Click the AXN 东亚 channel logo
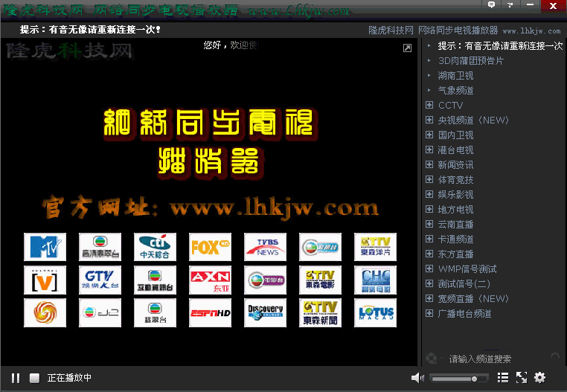The width and height of the screenshot is (567, 392). [x=210, y=280]
